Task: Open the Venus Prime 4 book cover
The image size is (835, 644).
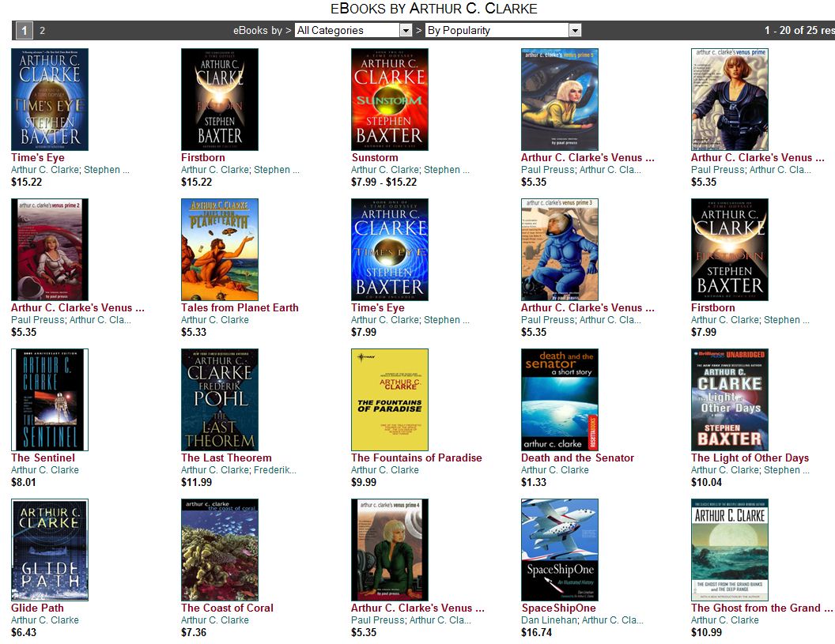Action: tap(389, 550)
